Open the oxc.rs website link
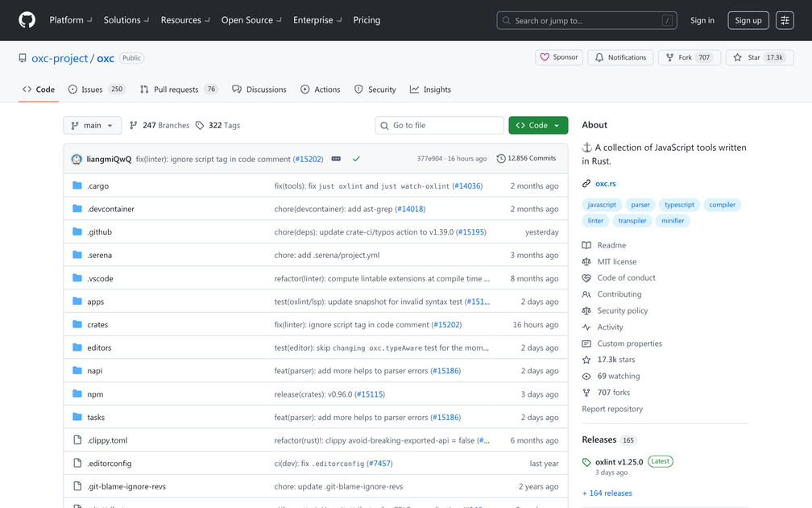The height and width of the screenshot is (508, 812). [x=605, y=184]
